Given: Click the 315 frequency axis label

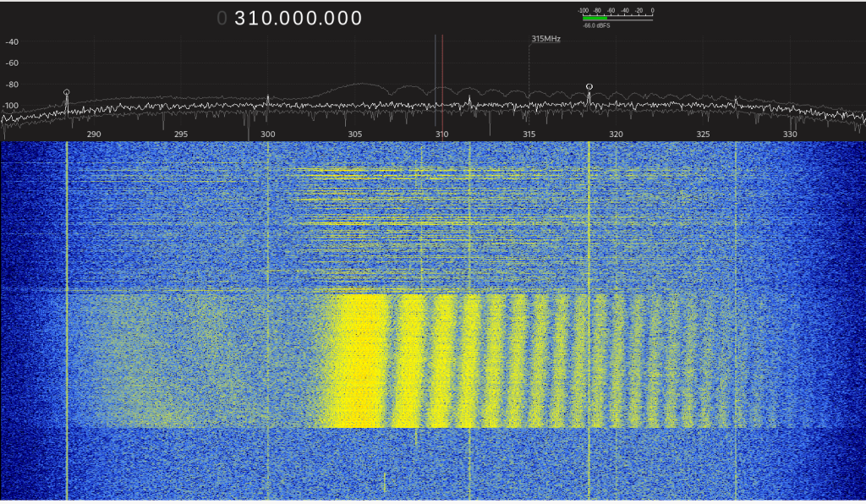Looking at the screenshot, I should pos(529,134).
